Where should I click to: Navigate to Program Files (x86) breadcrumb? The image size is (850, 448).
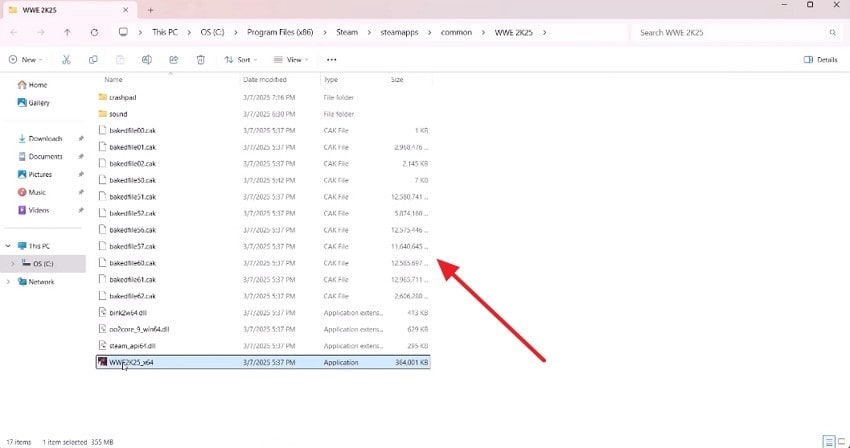click(280, 33)
